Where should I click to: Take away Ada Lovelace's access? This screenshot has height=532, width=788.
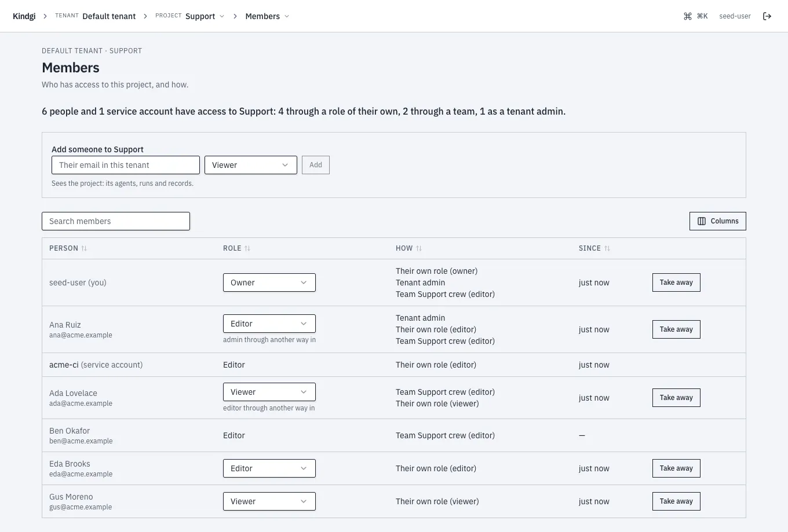[x=676, y=398]
